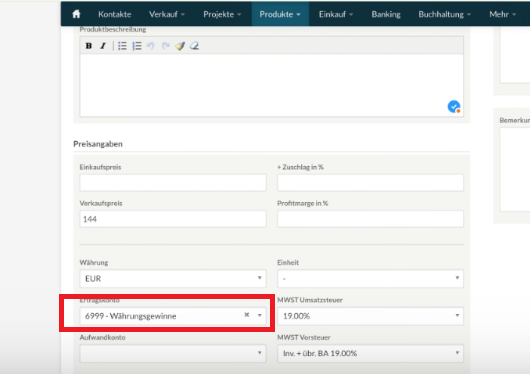Open the Projekte menu
Viewport: 530px width, 374px height.
click(222, 14)
